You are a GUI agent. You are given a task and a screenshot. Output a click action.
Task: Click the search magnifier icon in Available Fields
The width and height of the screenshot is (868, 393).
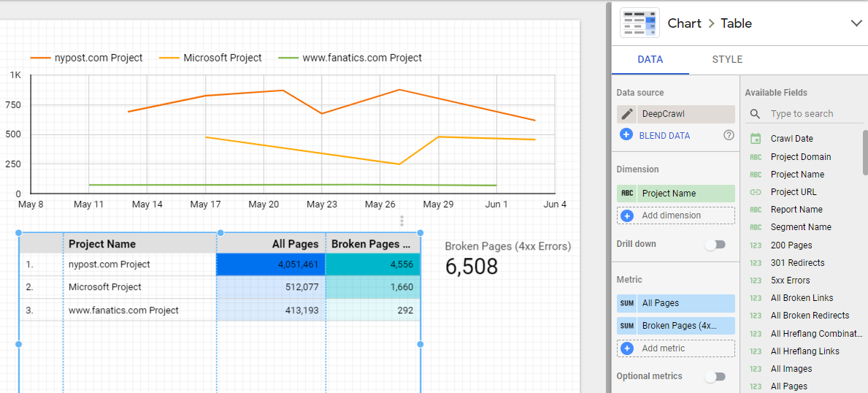pyautogui.click(x=756, y=114)
